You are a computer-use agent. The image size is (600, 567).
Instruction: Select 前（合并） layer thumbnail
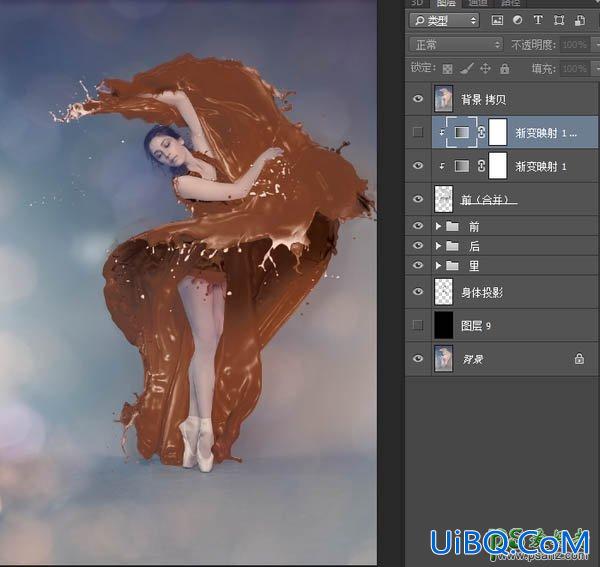444,199
